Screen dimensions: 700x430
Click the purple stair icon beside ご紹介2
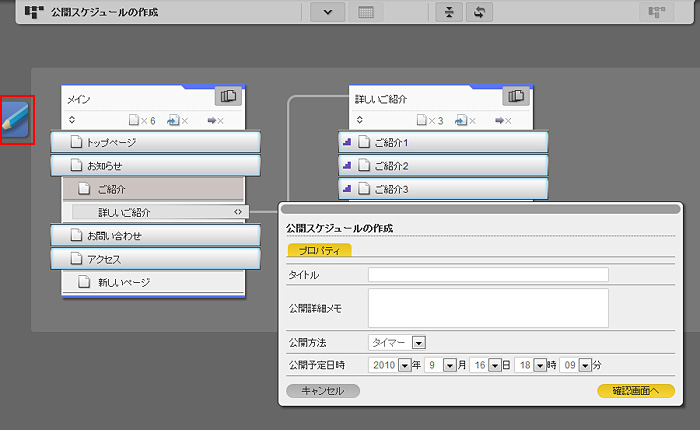click(347, 166)
